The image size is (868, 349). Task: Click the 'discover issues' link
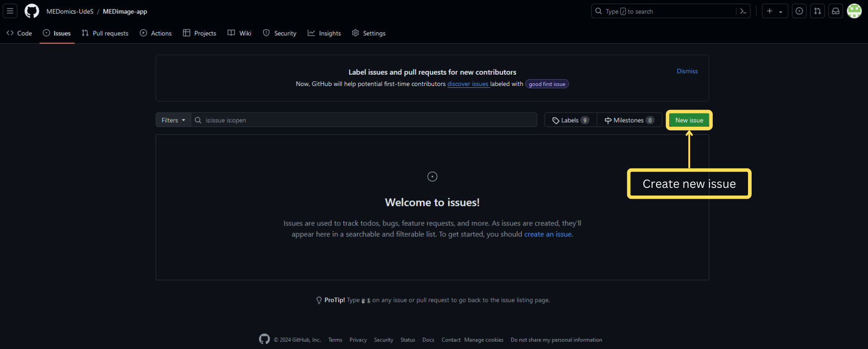(468, 84)
